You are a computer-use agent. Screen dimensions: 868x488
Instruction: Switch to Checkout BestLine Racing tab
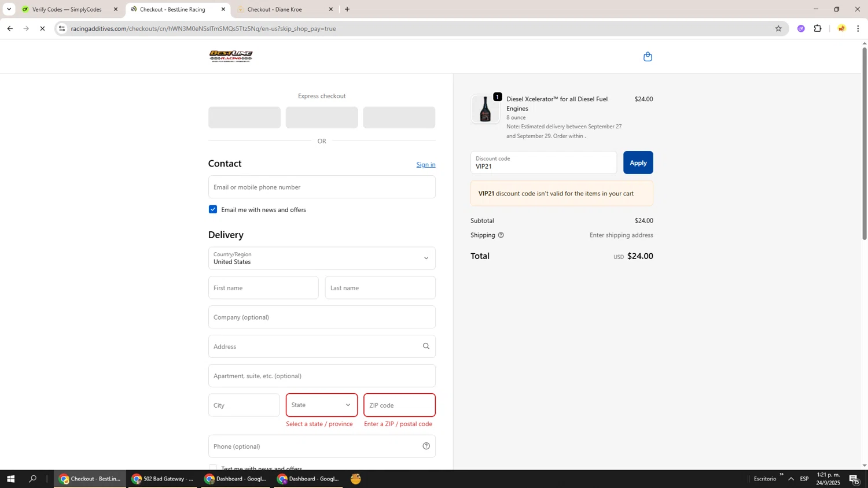tap(173, 9)
